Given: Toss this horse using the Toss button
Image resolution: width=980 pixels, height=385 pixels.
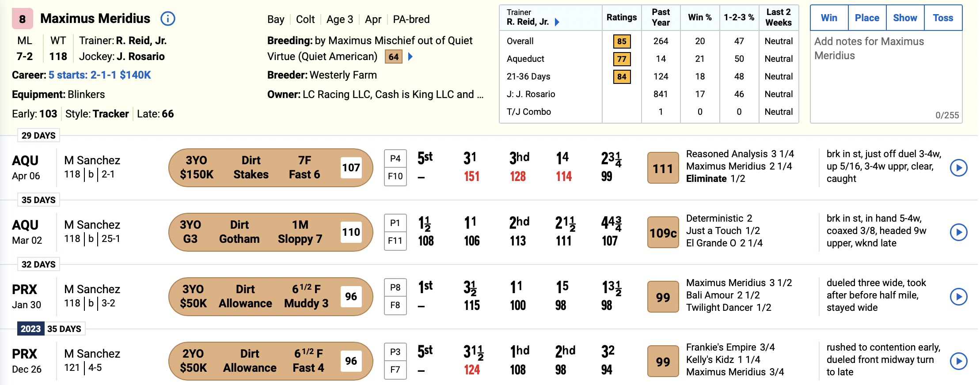Looking at the screenshot, I should (x=943, y=18).
